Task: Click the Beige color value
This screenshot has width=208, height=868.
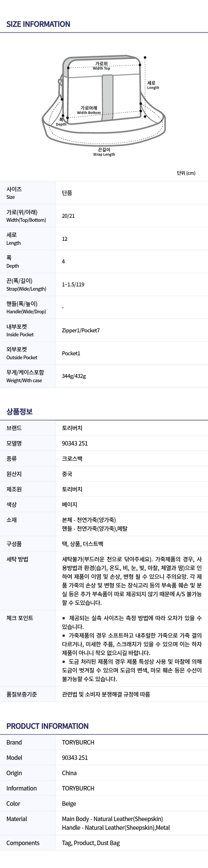Action: point(69,804)
